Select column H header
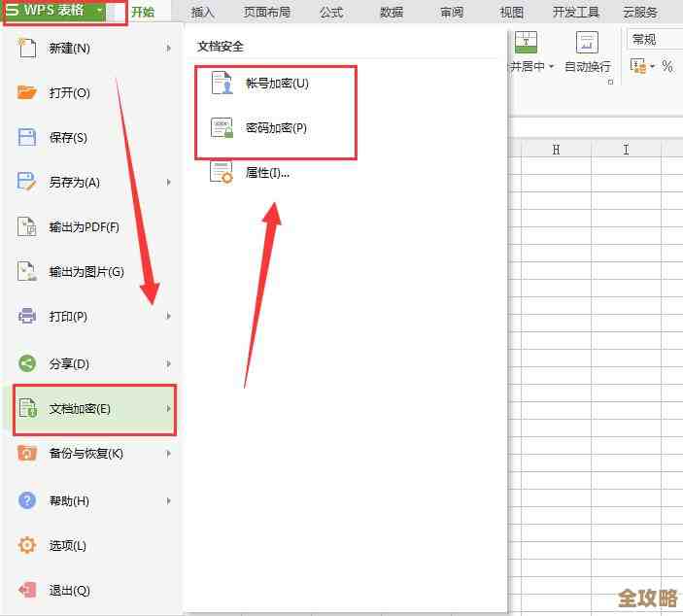 click(x=556, y=150)
